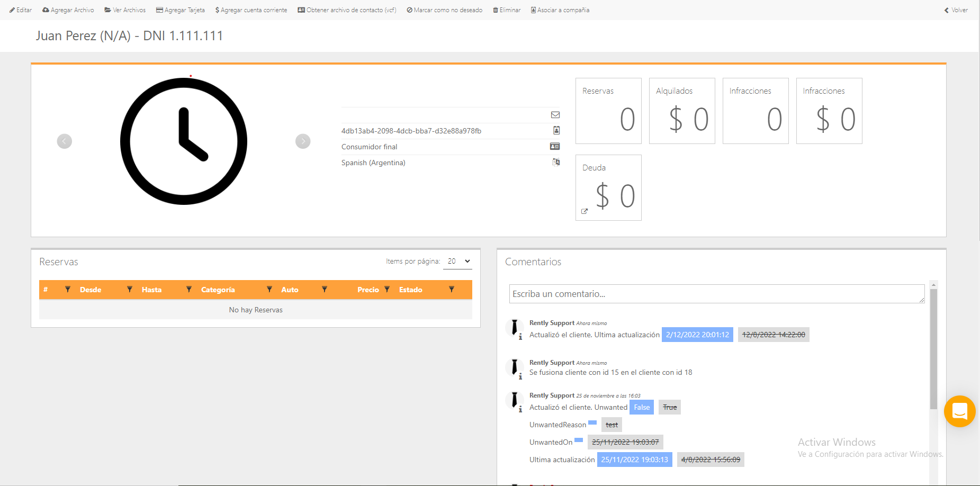Go back using Volver link
The width and height of the screenshot is (980, 486).
pos(956,10)
